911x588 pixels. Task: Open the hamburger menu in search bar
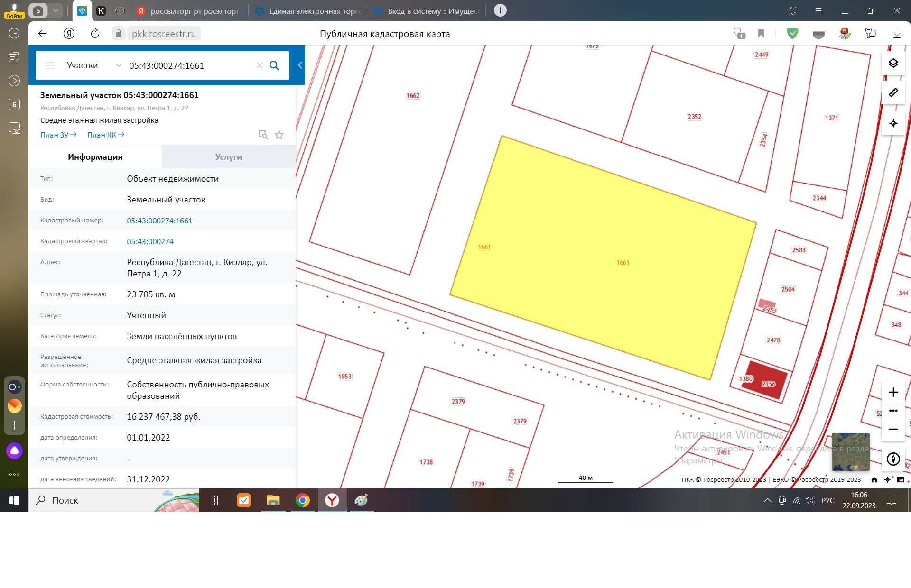pos(50,65)
